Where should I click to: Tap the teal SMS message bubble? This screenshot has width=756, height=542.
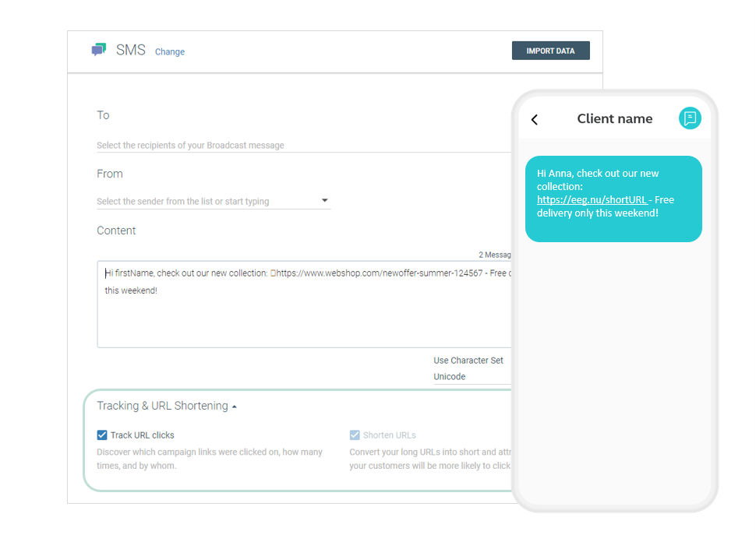coord(613,226)
